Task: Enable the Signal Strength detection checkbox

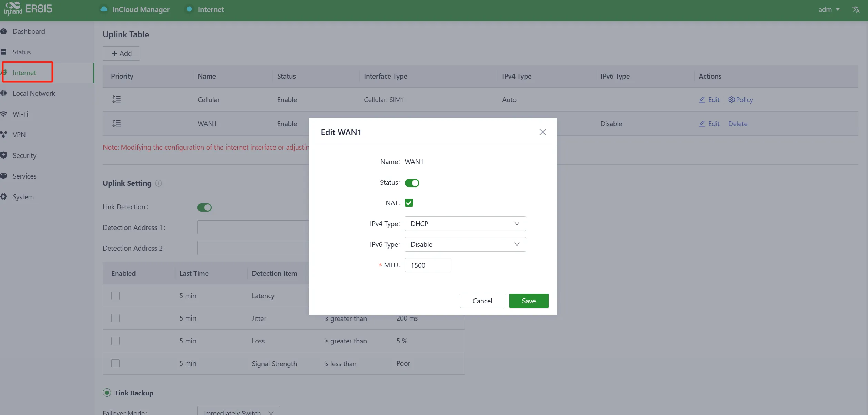Action: [x=116, y=363]
